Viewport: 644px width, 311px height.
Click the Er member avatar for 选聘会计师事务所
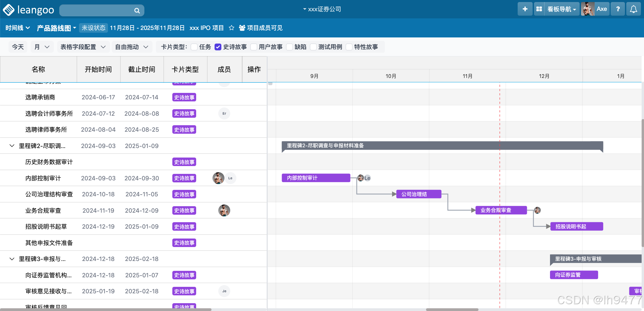pyautogui.click(x=224, y=114)
